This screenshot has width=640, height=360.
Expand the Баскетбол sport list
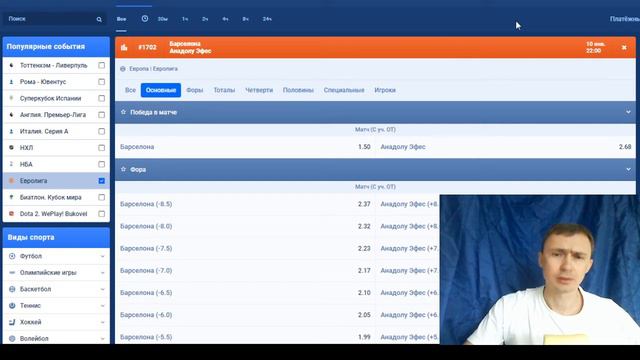[x=102, y=289]
